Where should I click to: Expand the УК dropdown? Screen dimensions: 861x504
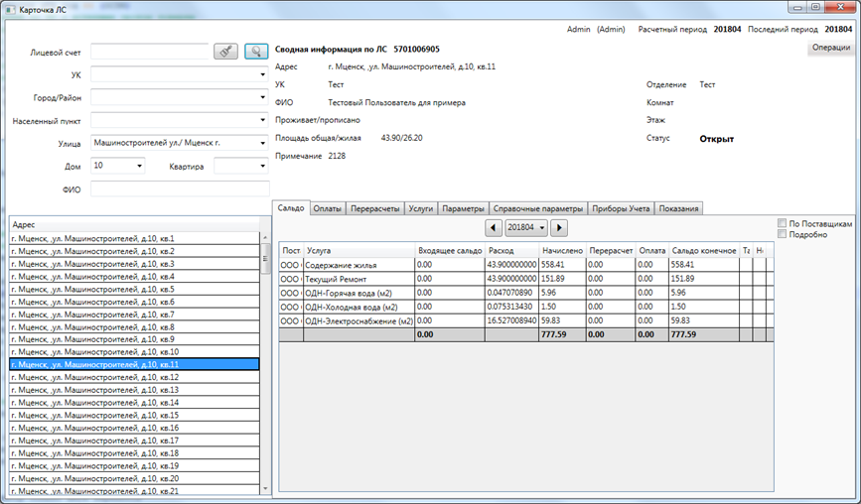click(x=262, y=74)
